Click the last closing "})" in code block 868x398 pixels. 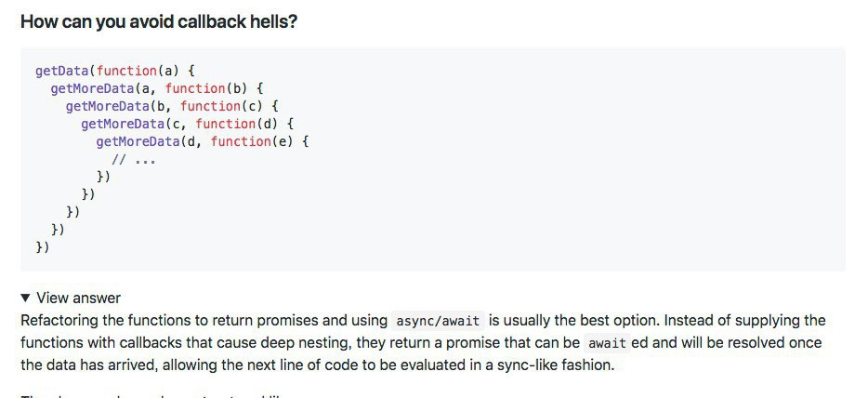[43, 247]
